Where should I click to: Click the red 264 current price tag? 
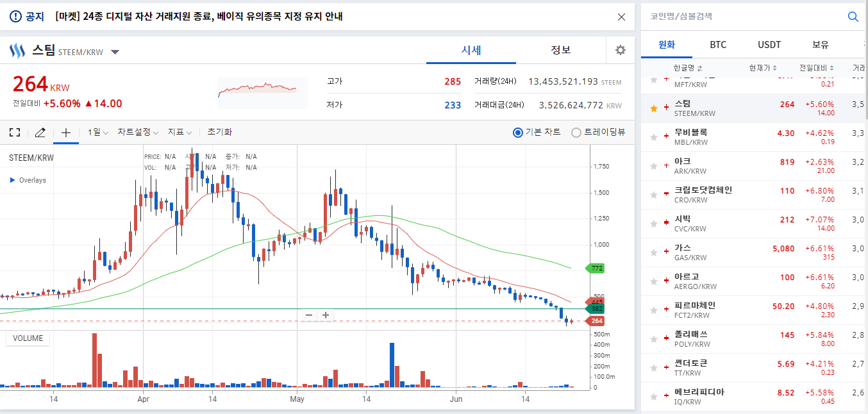(595, 321)
